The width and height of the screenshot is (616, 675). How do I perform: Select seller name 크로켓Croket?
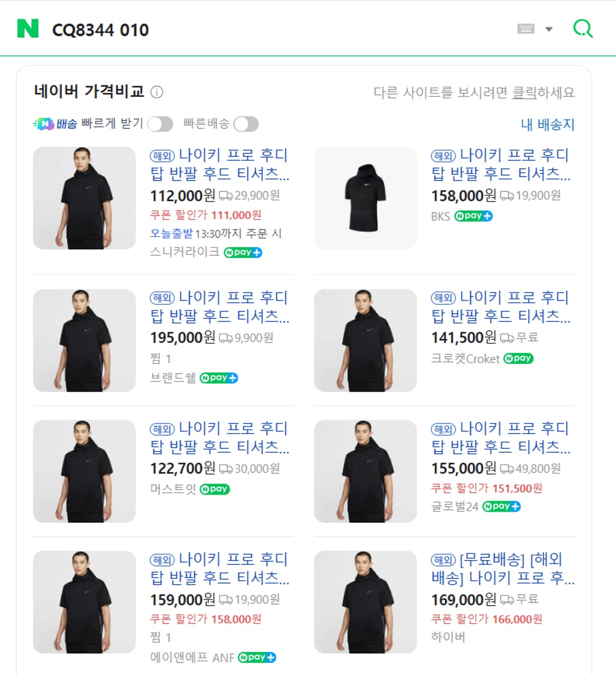[465, 359]
